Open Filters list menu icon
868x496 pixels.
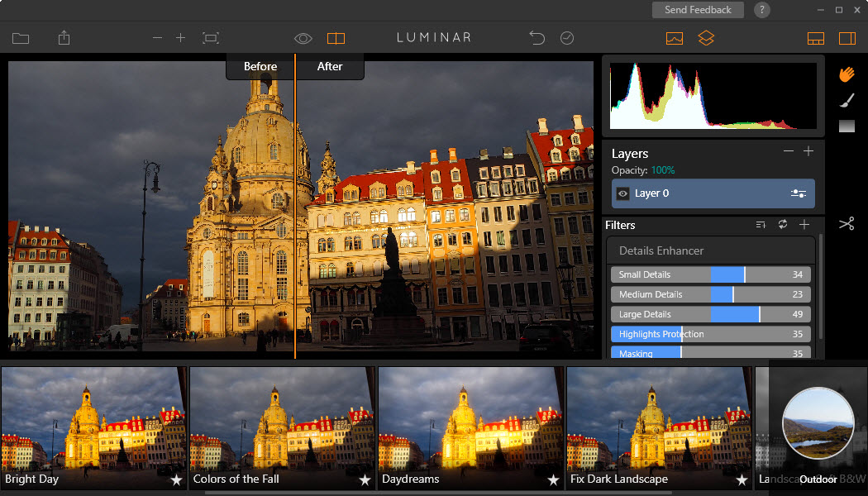coord(761,224)
